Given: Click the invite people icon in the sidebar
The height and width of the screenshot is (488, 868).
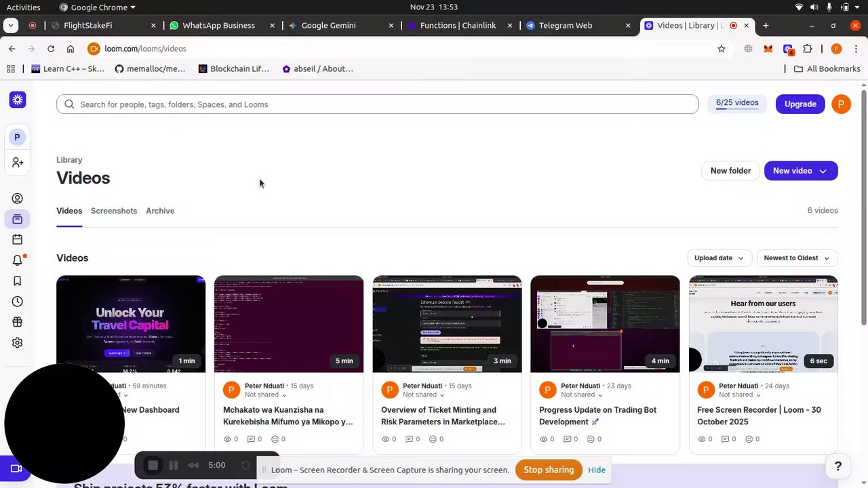Looking at the screenshot, I should (x=18, y=163).
